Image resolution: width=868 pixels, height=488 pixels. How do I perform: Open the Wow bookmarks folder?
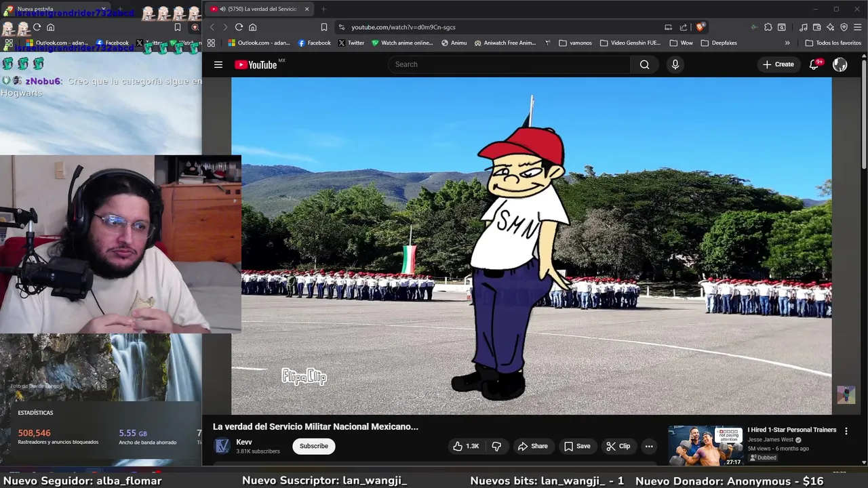(682, 43)
